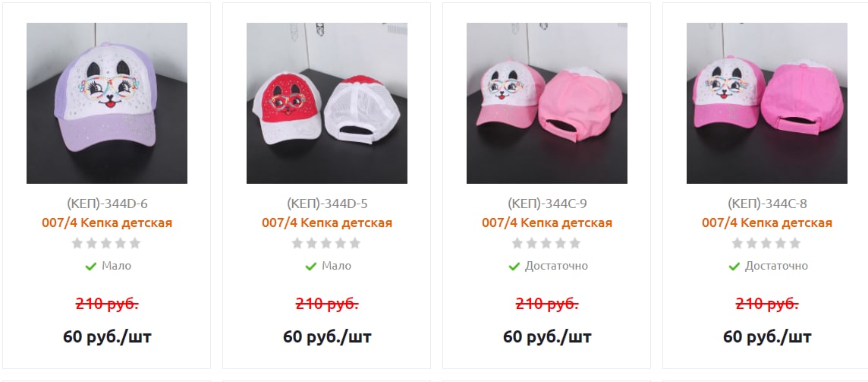This screenshot has width=868, height=382.
Task: Click the 60 руб./шт price of 344D-6
Action: pyautogui.click(x=107, y=336)
